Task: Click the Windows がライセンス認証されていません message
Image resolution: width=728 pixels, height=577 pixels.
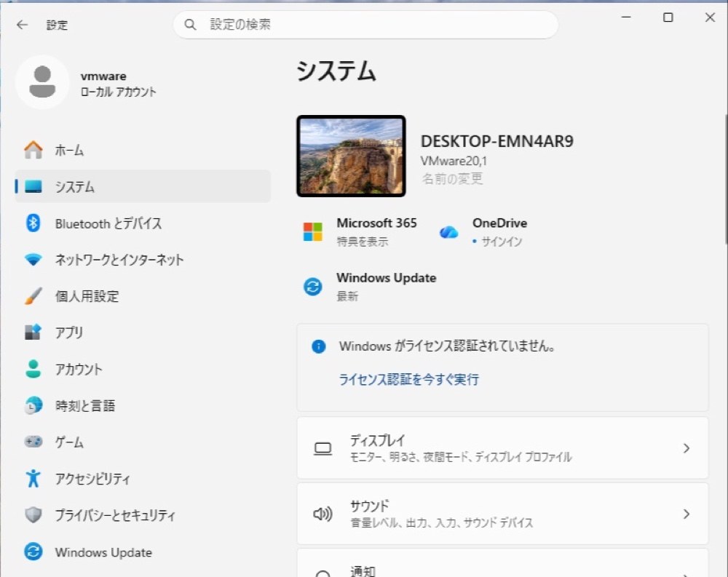Action: click(447, 346)
